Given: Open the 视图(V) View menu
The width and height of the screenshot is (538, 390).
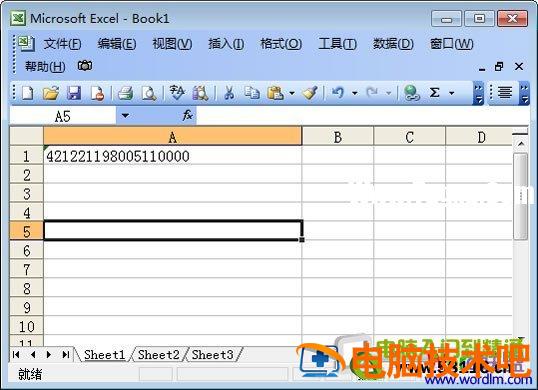Looking at the screenshot, I should coord(172,44).
